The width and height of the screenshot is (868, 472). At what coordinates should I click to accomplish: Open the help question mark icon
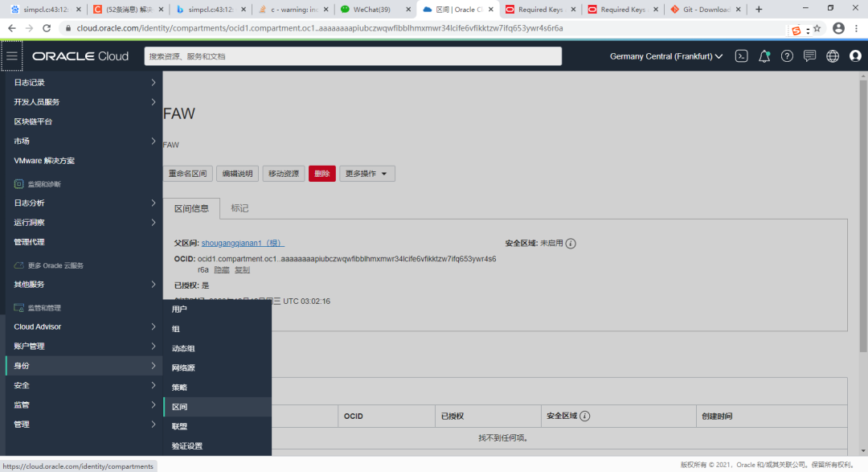pos(787,56)
